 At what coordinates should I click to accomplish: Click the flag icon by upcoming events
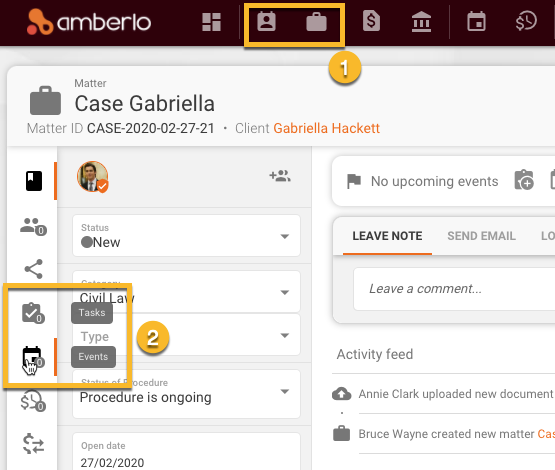[x=354, y=181]
